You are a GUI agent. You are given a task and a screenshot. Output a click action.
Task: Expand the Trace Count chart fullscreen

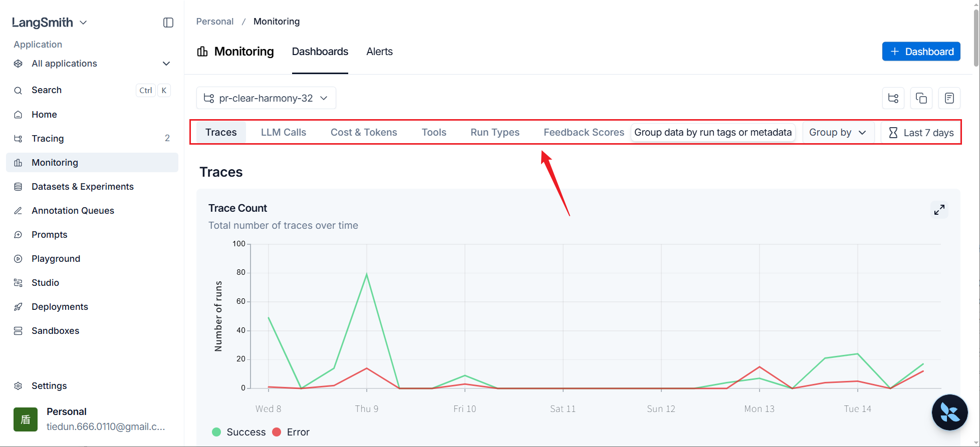click(939, 210)
